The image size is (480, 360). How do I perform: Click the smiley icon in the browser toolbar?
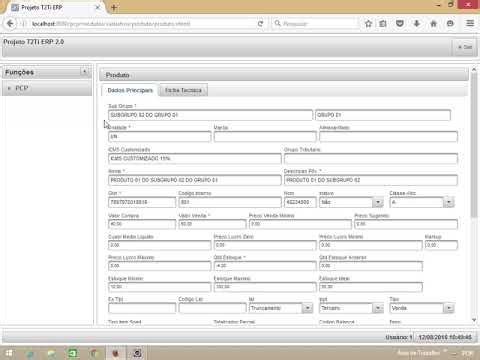pos(450,24)
